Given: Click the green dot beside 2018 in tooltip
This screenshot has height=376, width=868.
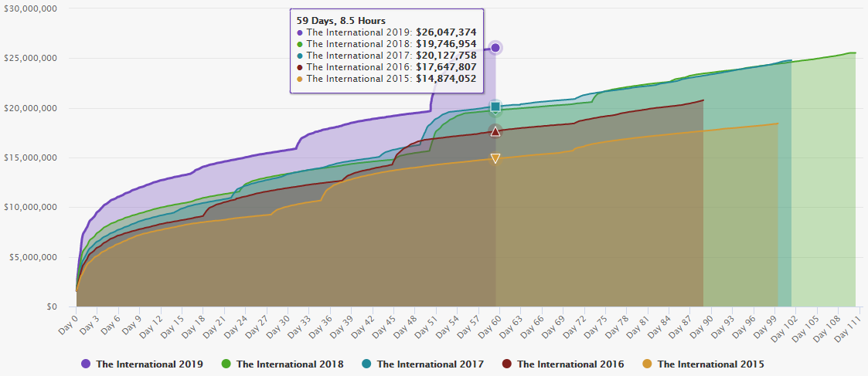Looking at the screenshot, I should (x=299, y=44).
